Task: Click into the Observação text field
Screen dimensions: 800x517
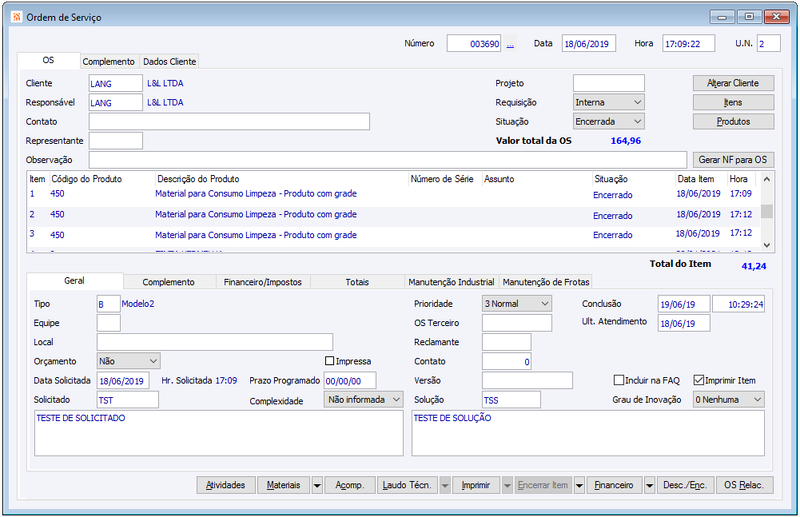Action: pyautogui.click(x=388, y=160)
